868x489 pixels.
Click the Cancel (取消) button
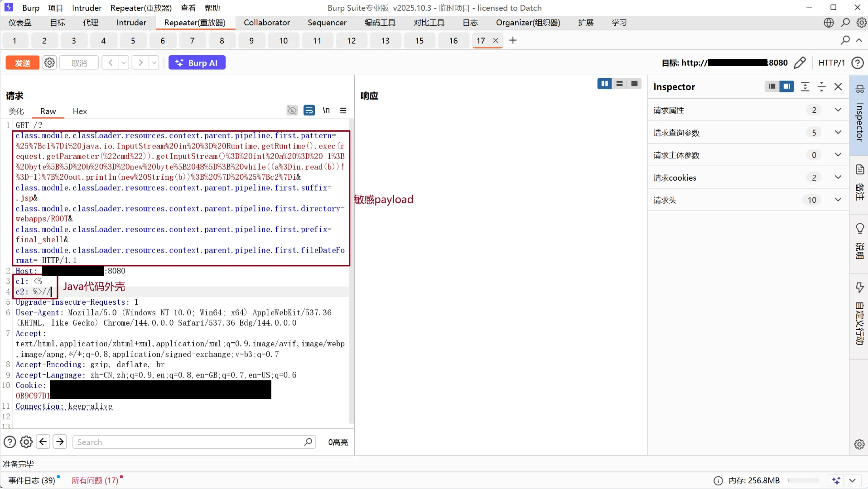(79, 63)
